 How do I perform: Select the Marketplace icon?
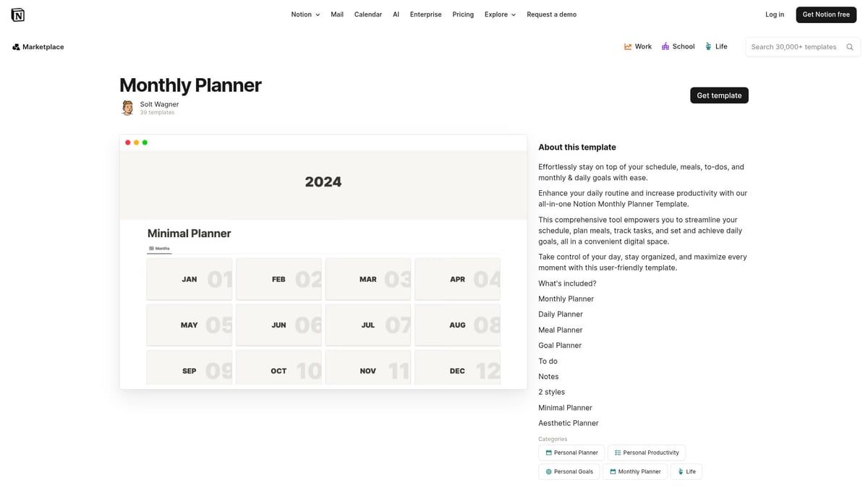coord(16,46)
